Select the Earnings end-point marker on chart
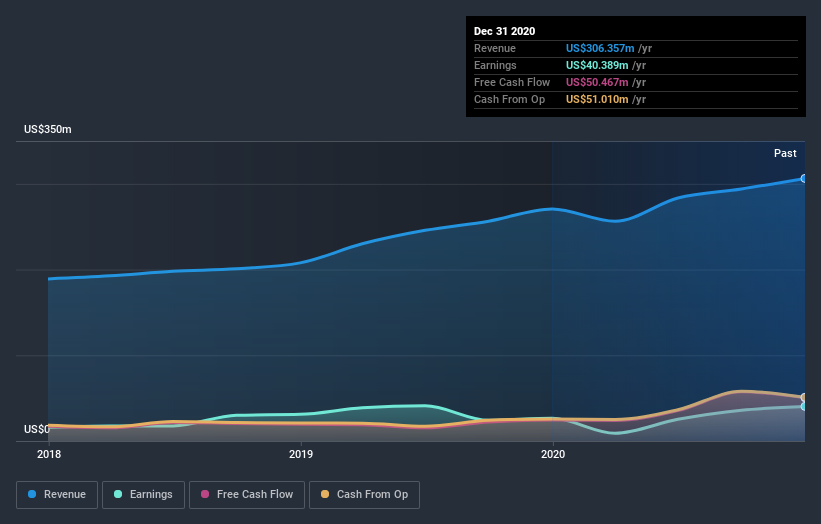Viewport: 821px width, 524px height. (804, 406)
